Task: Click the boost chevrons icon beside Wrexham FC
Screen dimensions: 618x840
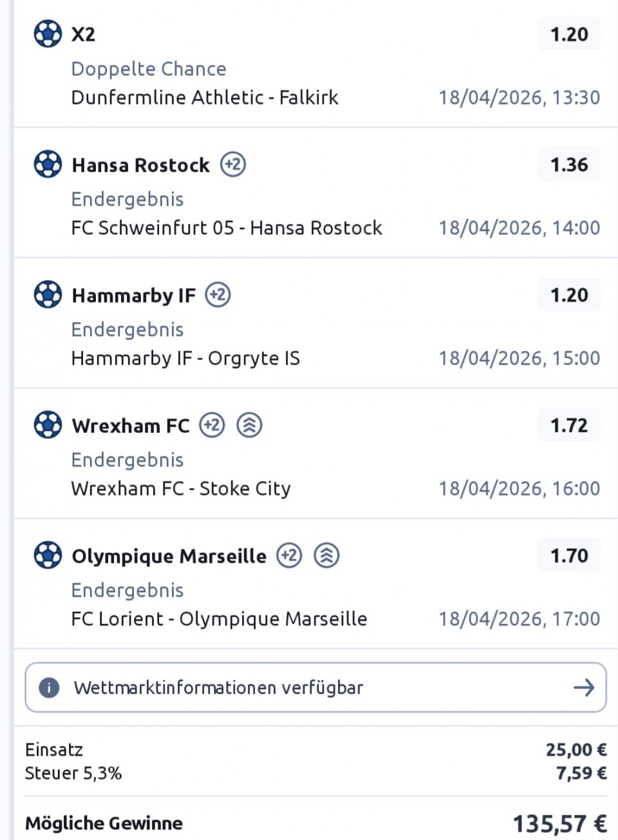Action: [x=249, y=425]
